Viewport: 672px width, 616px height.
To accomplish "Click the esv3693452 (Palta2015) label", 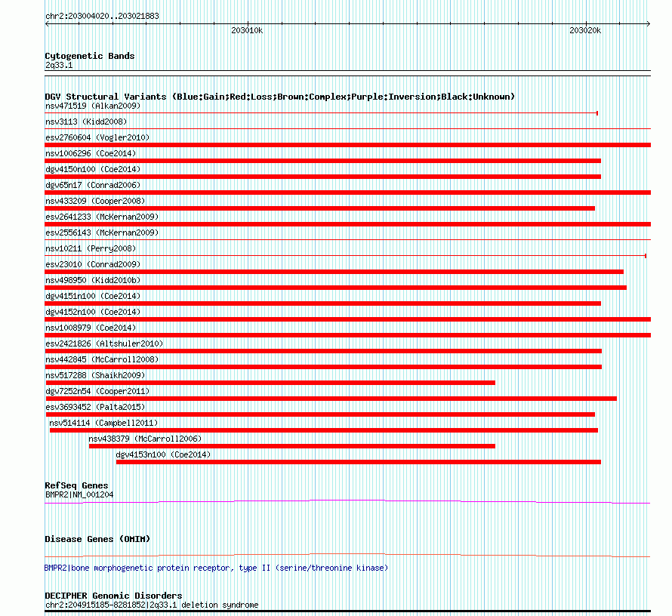I will point(95,407).
